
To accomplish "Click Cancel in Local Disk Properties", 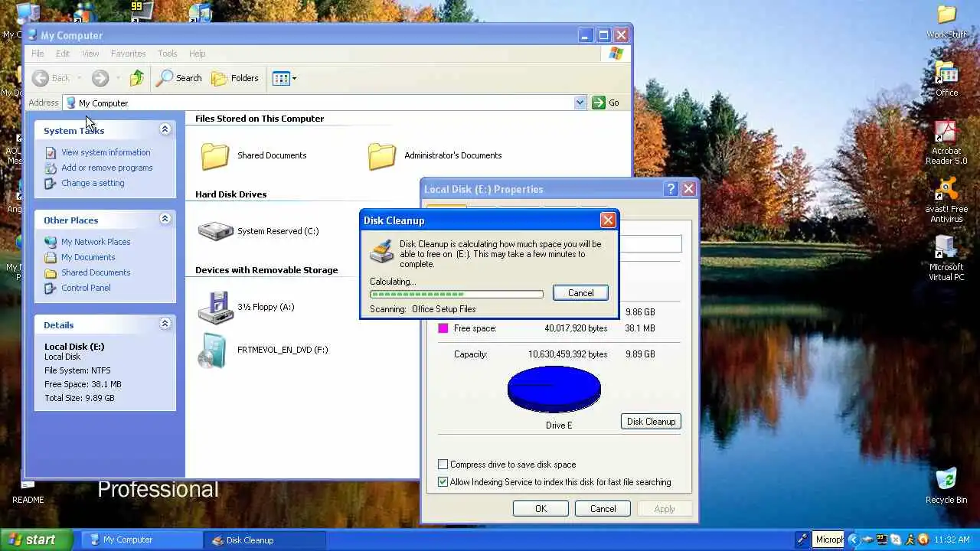I will [x=603, y=509].
